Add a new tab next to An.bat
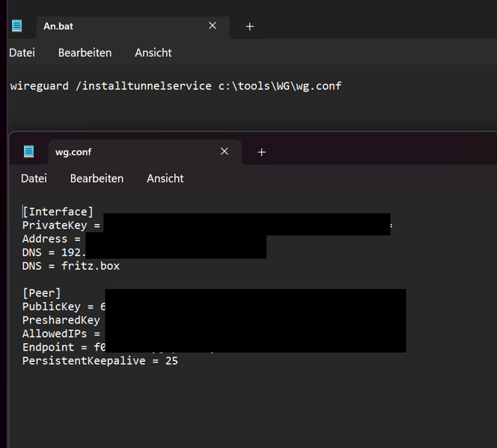497x448 pixels. tap(250, 26)
